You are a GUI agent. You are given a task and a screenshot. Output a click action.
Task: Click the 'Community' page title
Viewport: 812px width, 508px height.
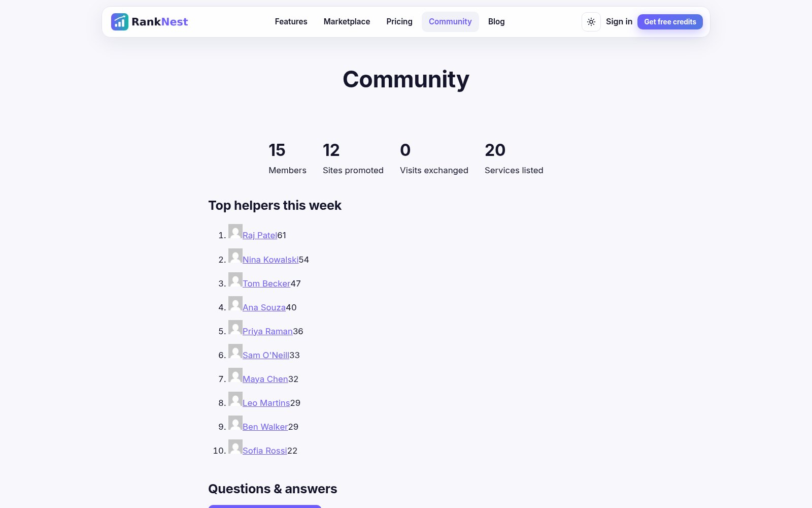(x=406, y=79)
